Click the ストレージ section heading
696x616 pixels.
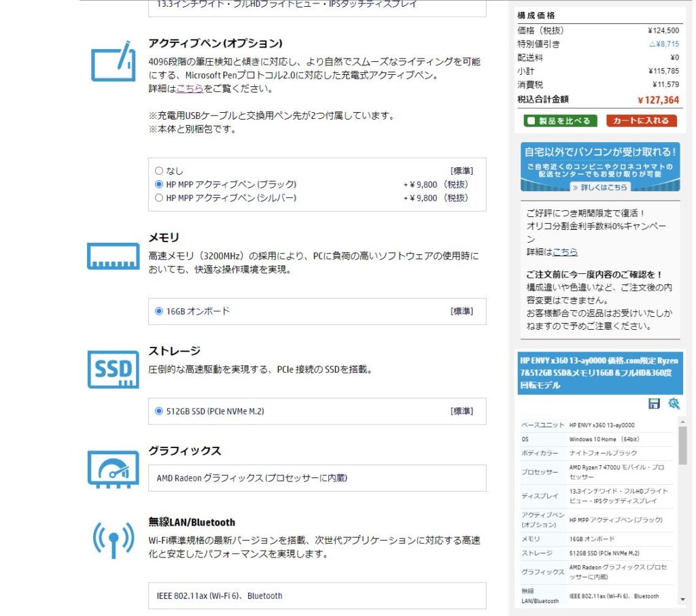pyautogui.click(x=175, y=351)
